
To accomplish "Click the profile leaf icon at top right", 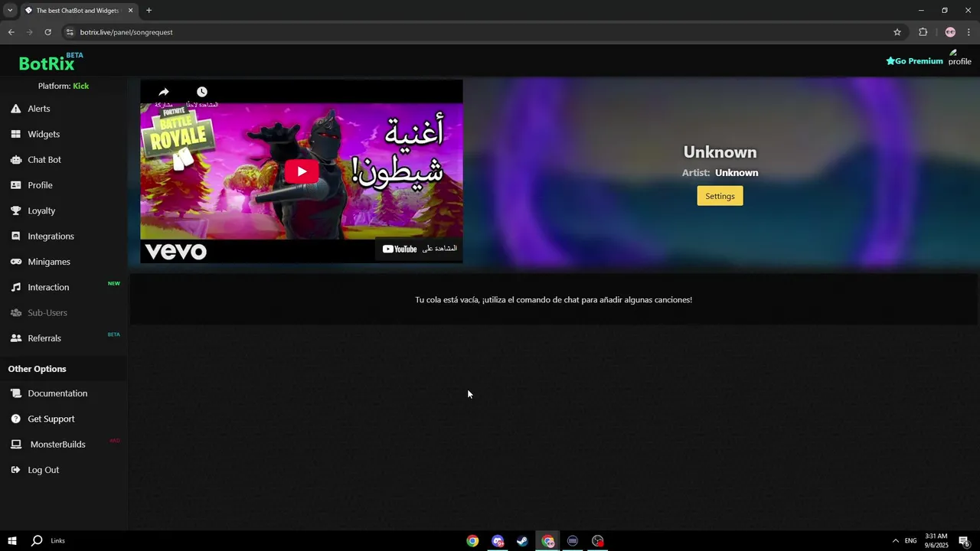I will click(953, 53).
